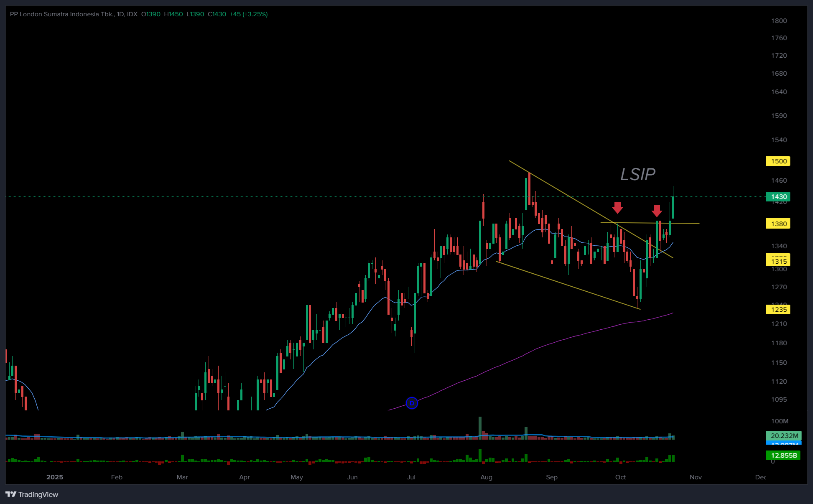
Task: Click the green 12.855B value label
Action: point(783,455)
